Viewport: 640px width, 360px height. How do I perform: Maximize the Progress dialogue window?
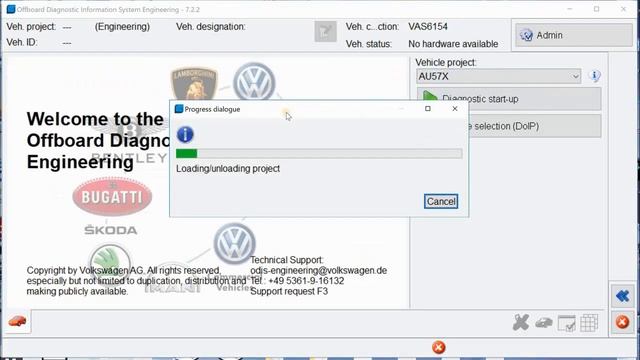tap(428, 109)
